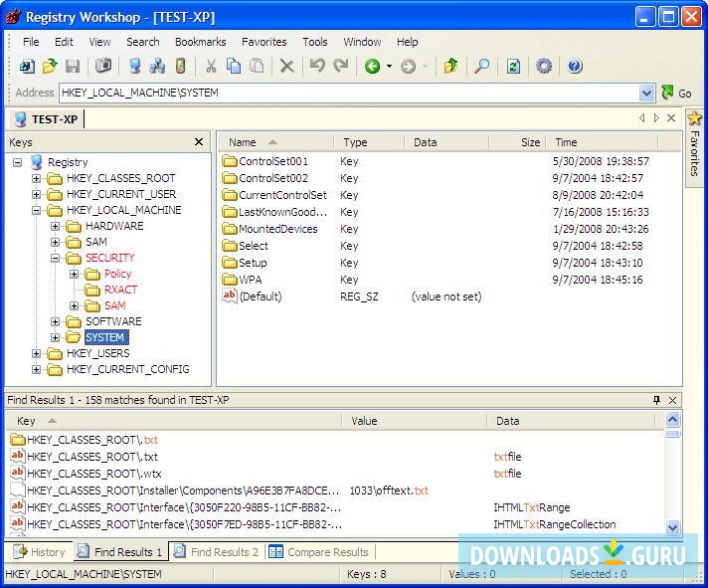Viewport: 708px width, 588px height.
Task: Click the Cut scissors toolbar icon
Action: point(210,67)
